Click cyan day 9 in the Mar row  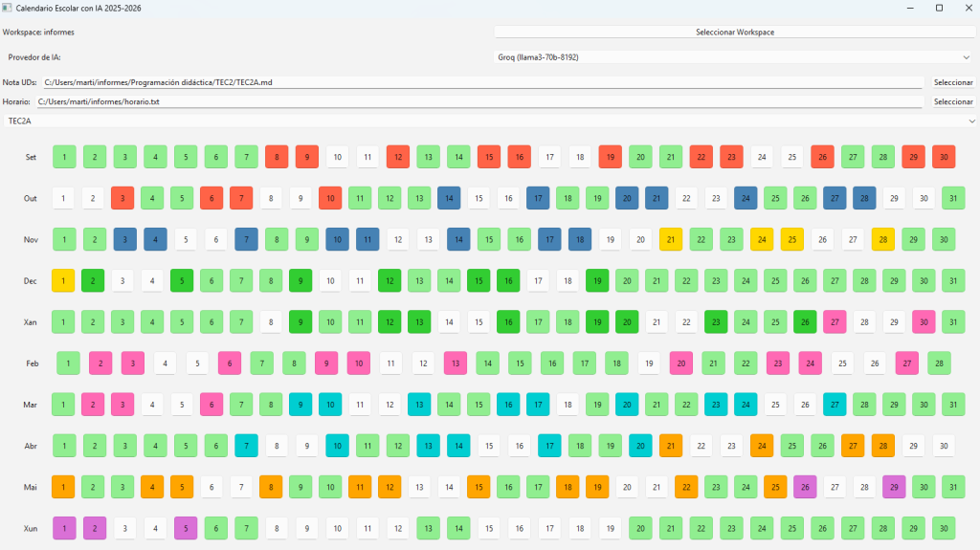tap(301, 404)
